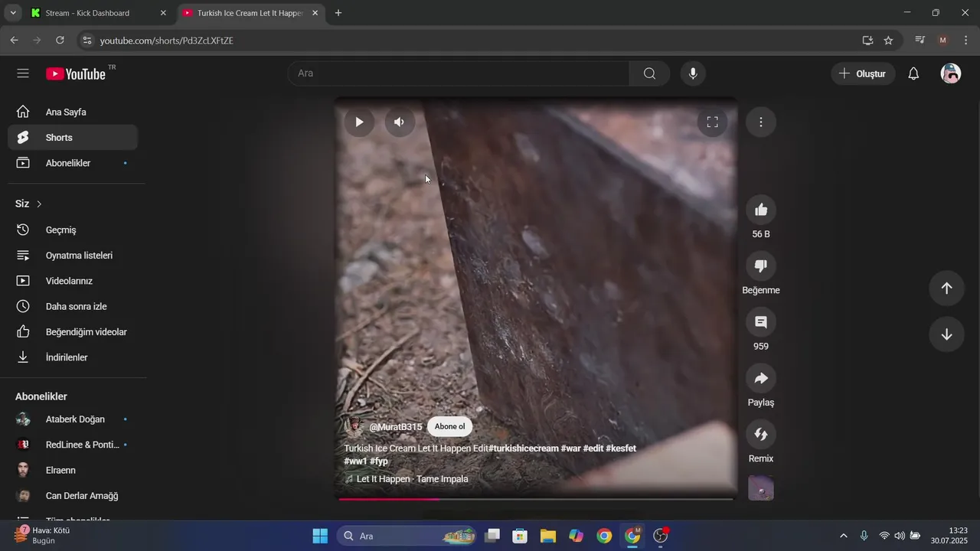Open Beğendiğim videolar list

point(73,332)
